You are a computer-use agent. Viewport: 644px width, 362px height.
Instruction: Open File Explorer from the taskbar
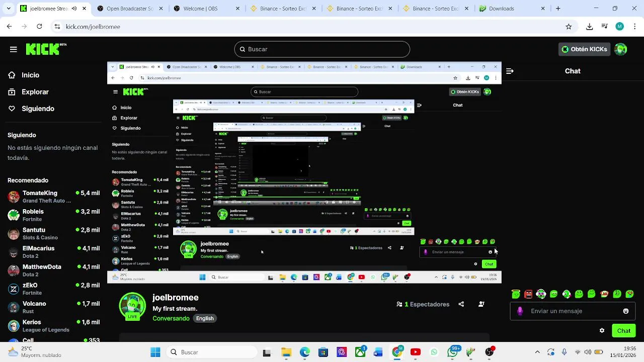click(x=286, y=352)
